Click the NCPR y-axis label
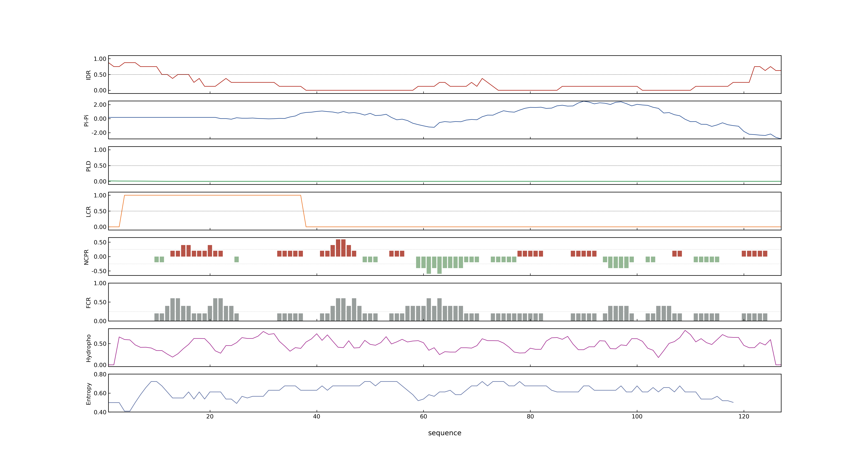 pos(86,257)
